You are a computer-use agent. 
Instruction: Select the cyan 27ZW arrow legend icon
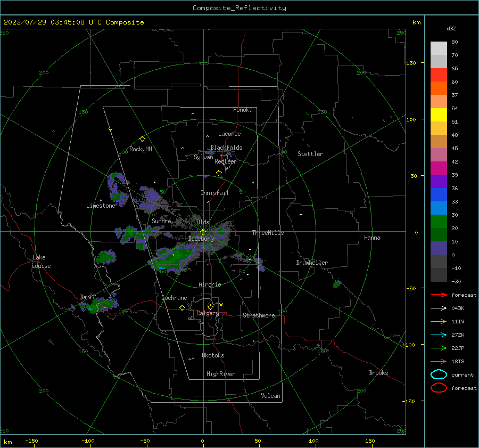coord(439,335)
